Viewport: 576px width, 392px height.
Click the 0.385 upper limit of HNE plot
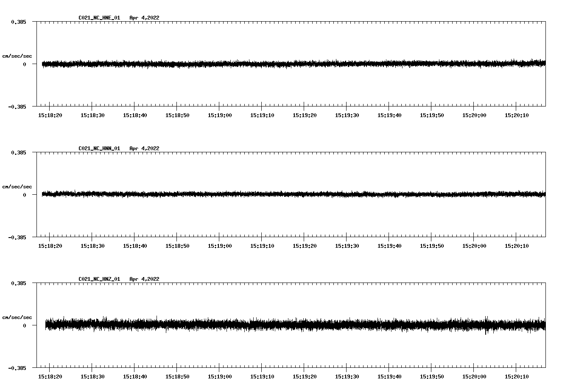click(19, 22)
